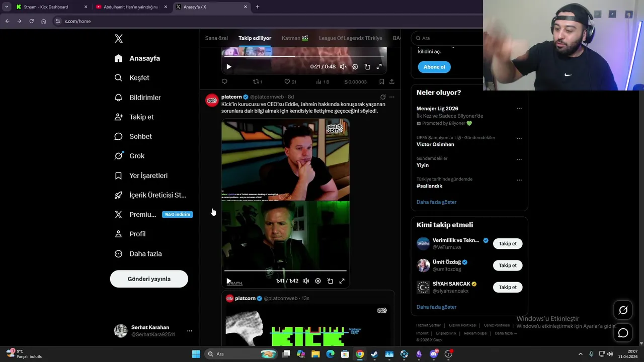The image size is (644, 362).
Task: Play the first video at 0:21
Action: coord(228,67)
